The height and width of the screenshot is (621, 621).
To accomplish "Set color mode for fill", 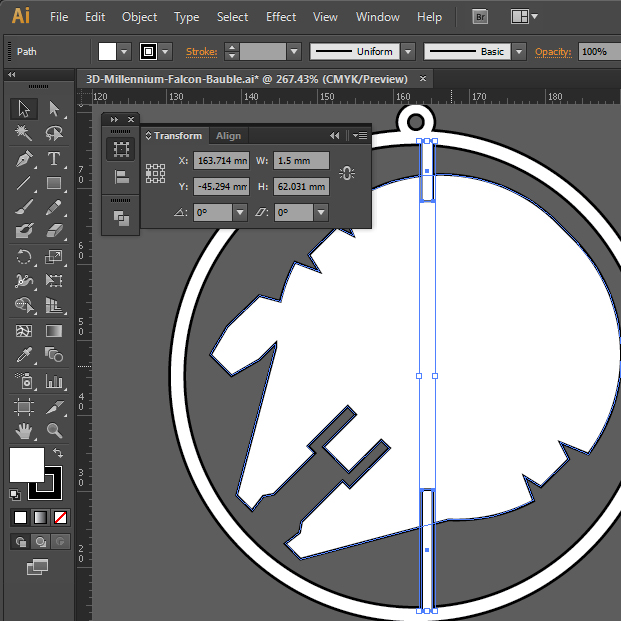I will pos(20,517).
